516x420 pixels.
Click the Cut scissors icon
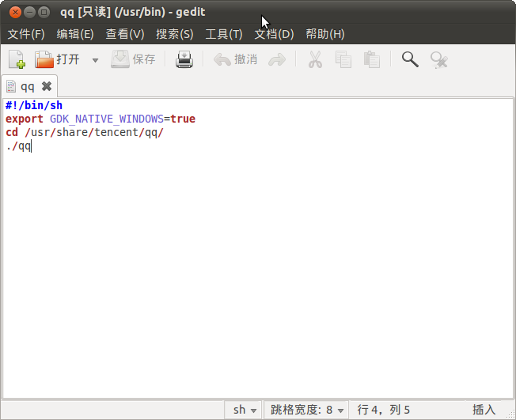[x=315, y=59]
